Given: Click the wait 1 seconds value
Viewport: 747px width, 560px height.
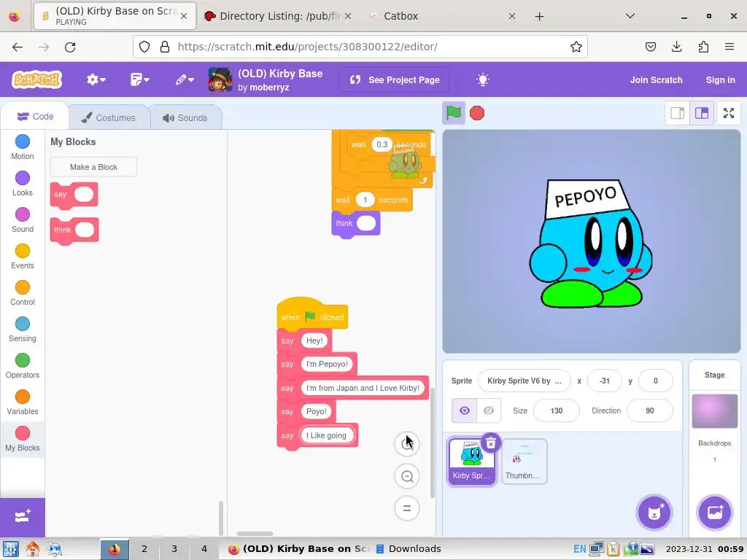Looking at the screenshot, I should tap(365, 200).
